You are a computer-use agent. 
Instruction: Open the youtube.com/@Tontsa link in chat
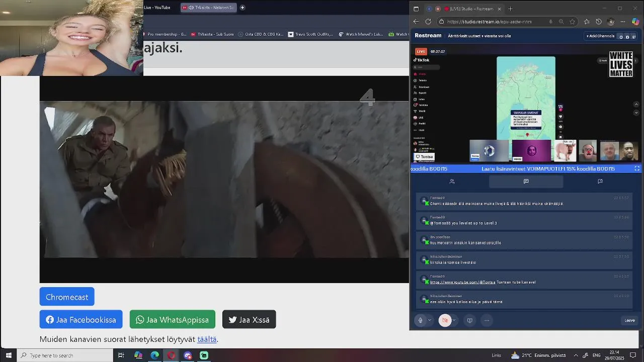(x=462, y=282)
